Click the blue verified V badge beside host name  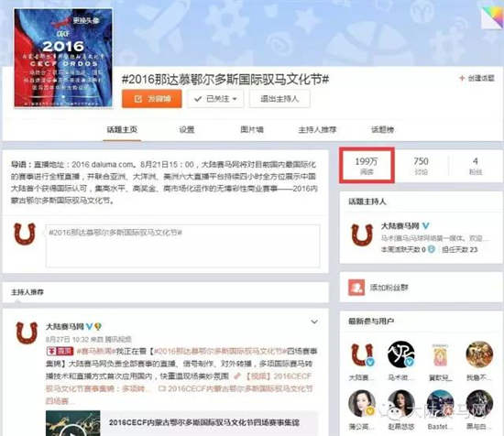(x=425, y=226)
